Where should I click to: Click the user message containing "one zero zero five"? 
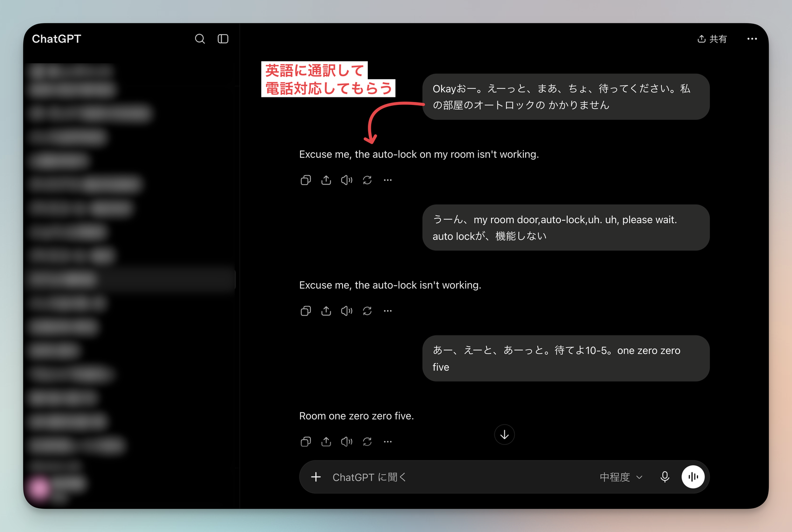(566, 358)
